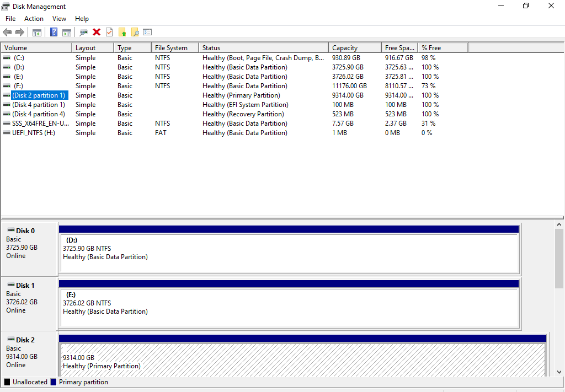Click the red X Delete icon
The width and height of the screenshot is (565, 392).
pos(96,32)
